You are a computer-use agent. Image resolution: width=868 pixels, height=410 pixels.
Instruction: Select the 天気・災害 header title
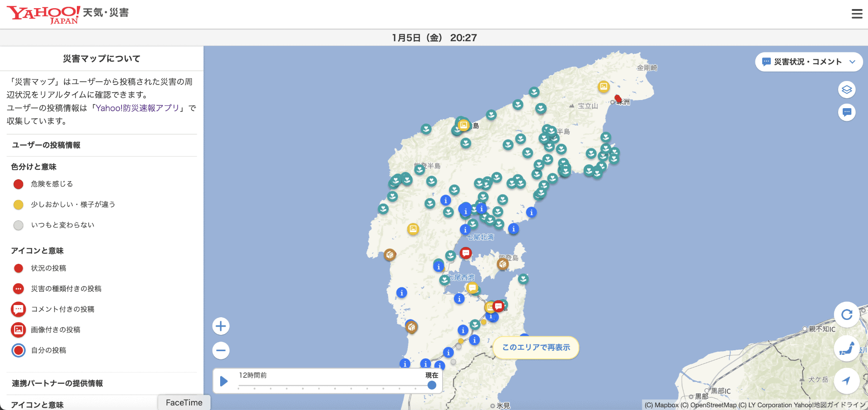coord(106,13)
